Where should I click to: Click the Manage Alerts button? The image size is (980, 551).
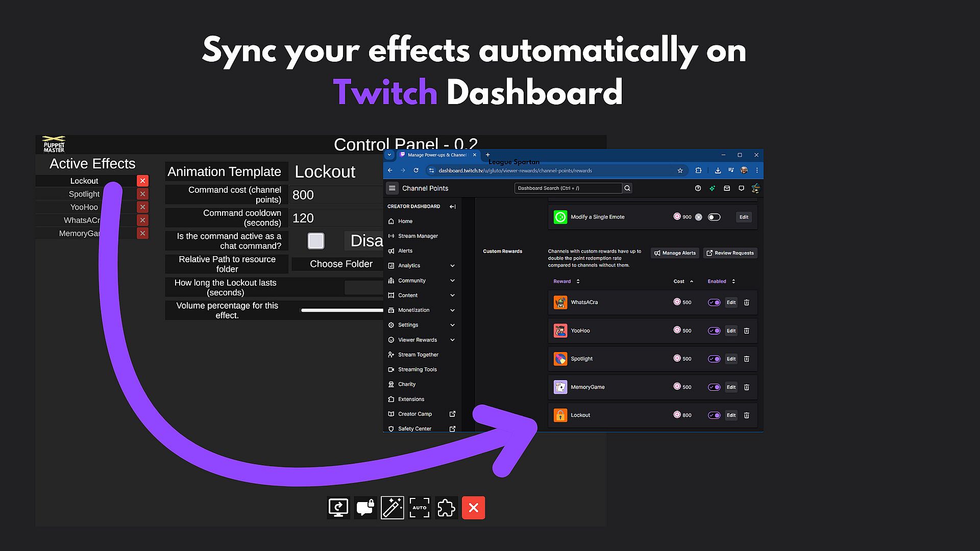pyautogui.click(x=675, y=253)
